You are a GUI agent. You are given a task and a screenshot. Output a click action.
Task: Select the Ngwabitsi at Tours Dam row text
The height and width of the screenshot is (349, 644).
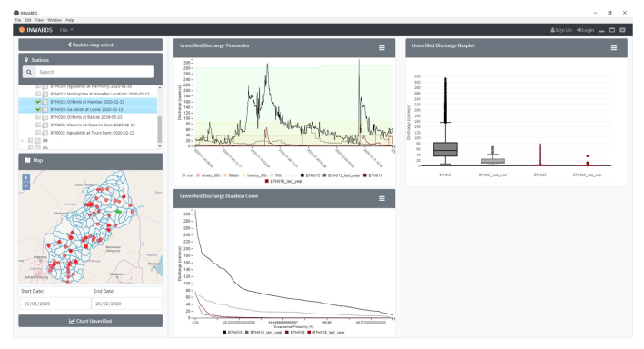[92, 133]
